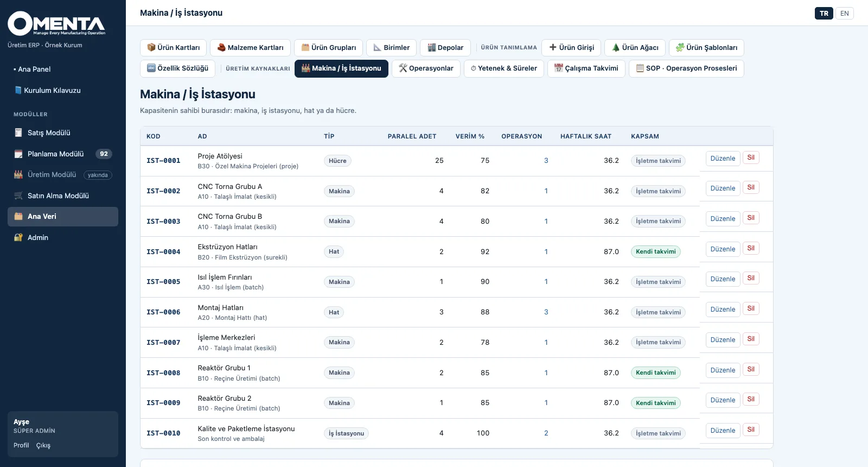Open the Ürün Kartları tab

click(x=173, y=48)
